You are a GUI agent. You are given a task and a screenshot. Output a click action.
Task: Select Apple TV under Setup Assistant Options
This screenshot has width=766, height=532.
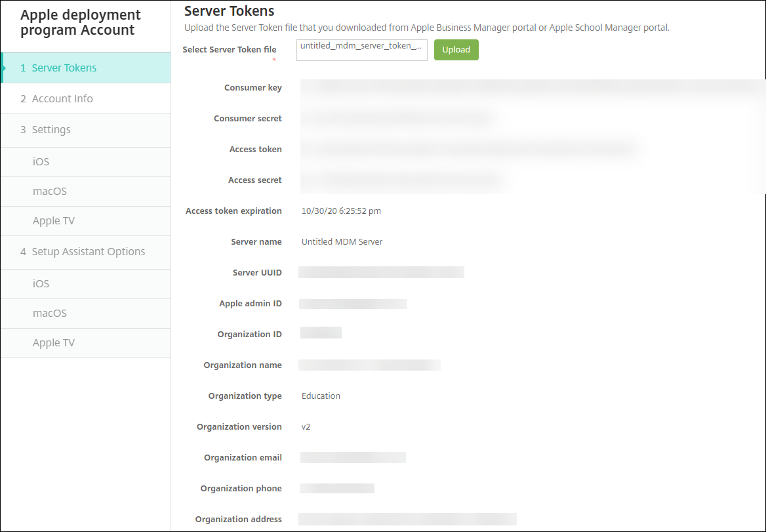point(54,343)
